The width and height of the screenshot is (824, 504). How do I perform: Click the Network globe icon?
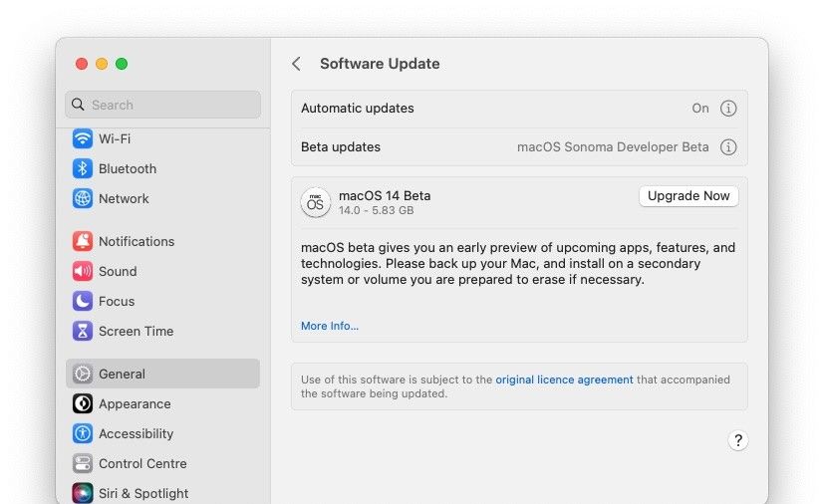(x=83, y=198)
